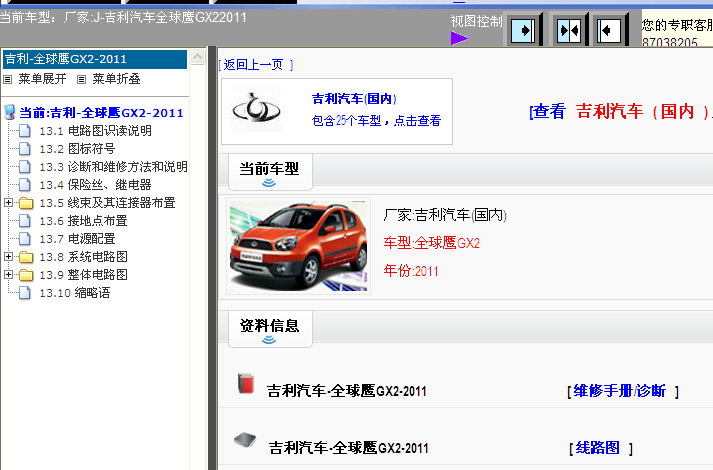Viewport: 713px width, 470px height.
Task: Open 13.1 电路图识读说明
Action: (95, 131)
